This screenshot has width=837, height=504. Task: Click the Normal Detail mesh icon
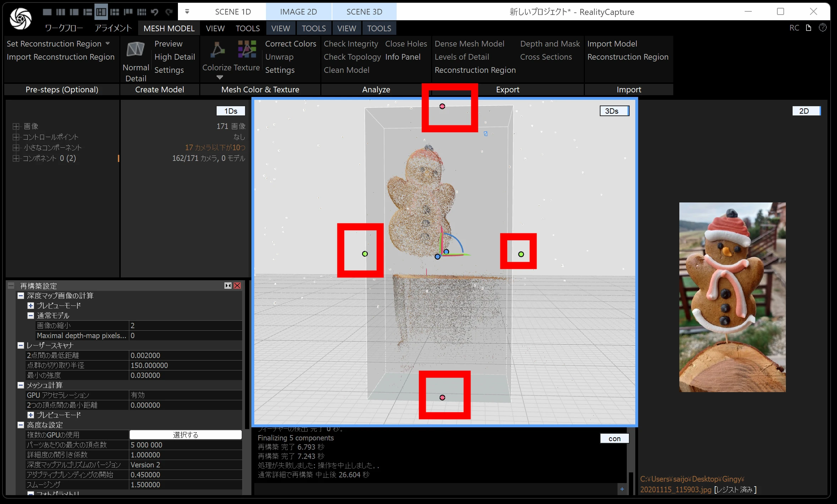click(135, 49)
